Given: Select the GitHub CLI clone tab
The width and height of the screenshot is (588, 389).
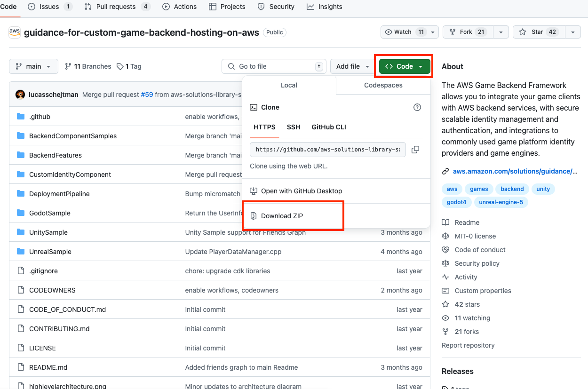Looking at the screenshot, I should pyautogui.click(x=329, y=127).
